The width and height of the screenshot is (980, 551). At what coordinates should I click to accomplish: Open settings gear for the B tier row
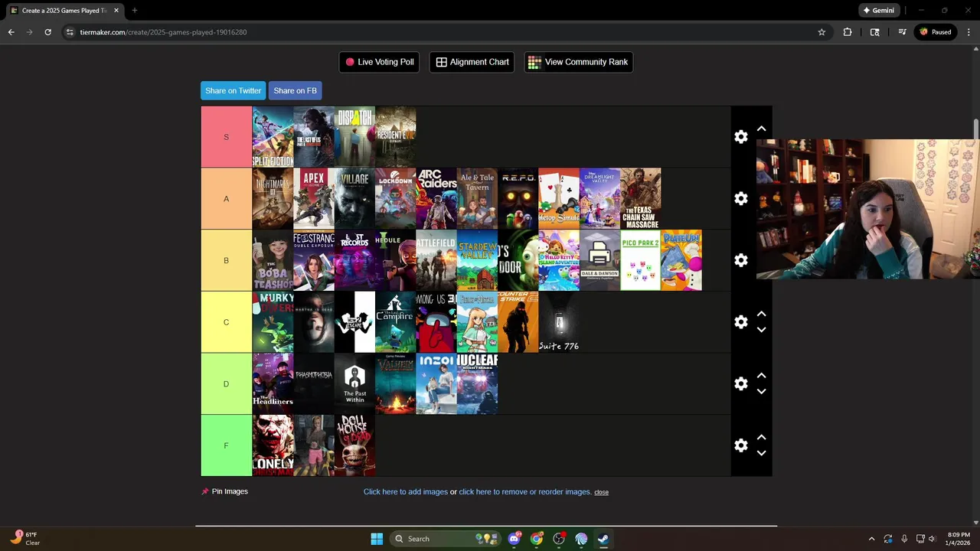(x=740, y=260)
